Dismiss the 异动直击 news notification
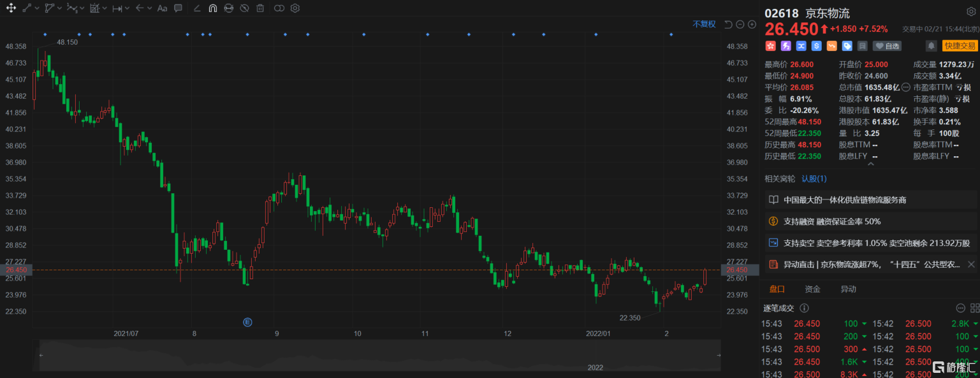The width and height of the screenshot is (980, 378). click(971, 265)
